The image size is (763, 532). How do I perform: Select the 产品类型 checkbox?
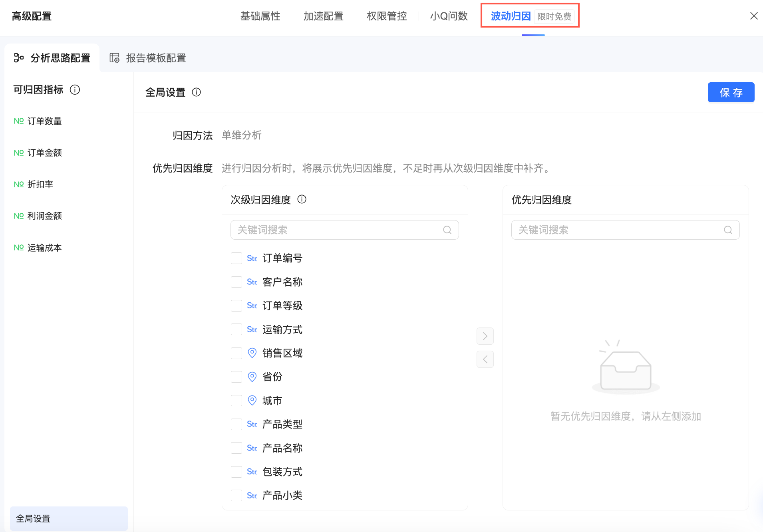pos(236,424)
